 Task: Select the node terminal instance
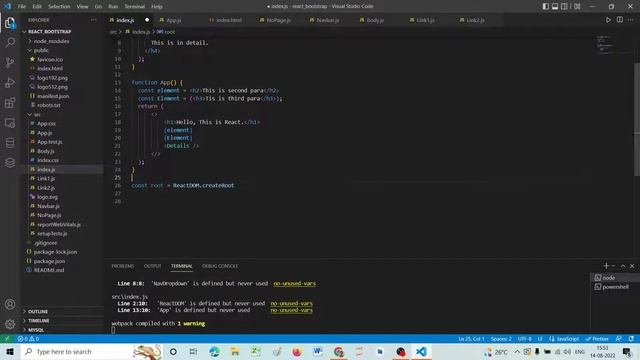(615, 278)
